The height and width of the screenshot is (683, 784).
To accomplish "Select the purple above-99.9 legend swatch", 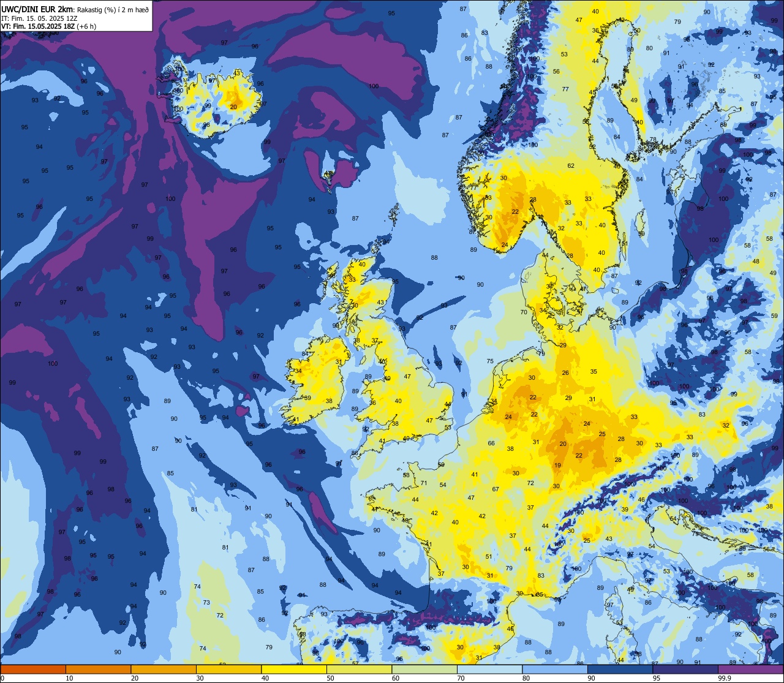I will click(750, 669).
